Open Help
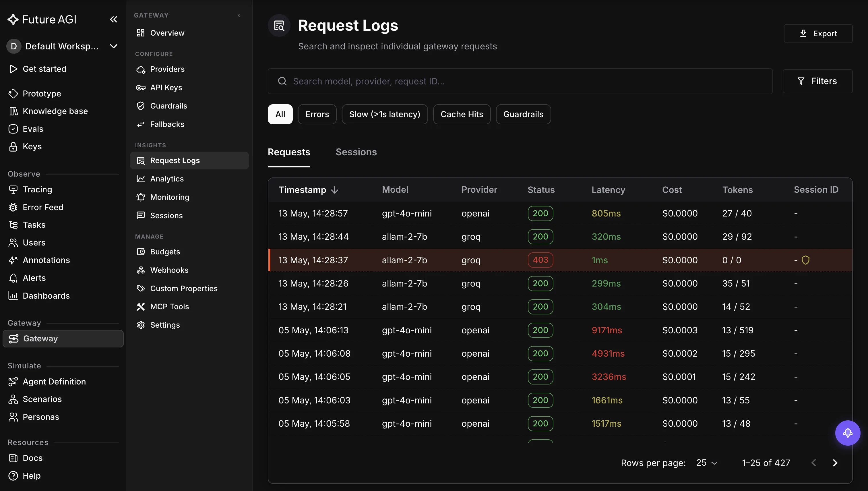The height and width of the screenshot is (491, 868). (x=31, y=475)
